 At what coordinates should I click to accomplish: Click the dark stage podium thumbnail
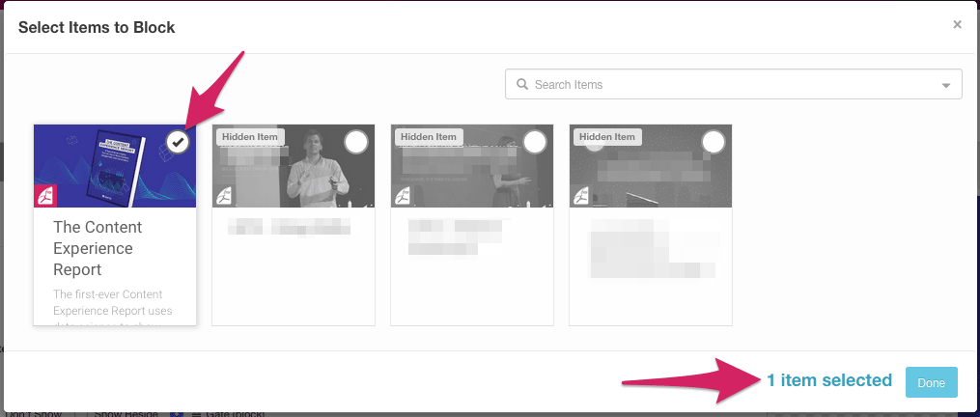pos(651,166)
